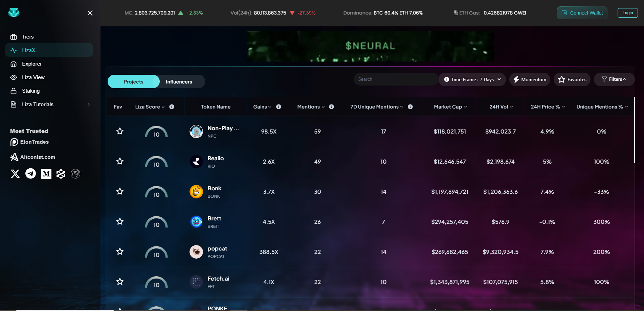Switch to Influencers tab
This screenshot has height=311, width=644.
tap(179, 81)
